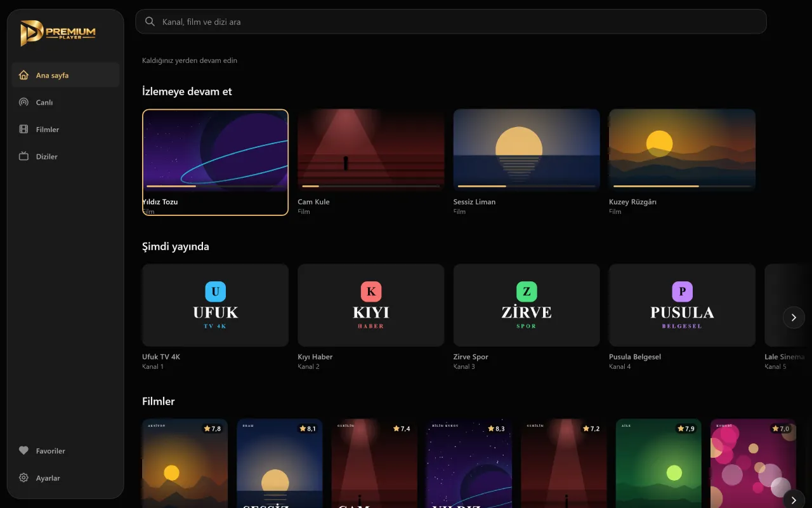Click the Lale Sinema channel label
Image resolution: width=812 pixels, height=508 pixels.
tap(784, 357)
